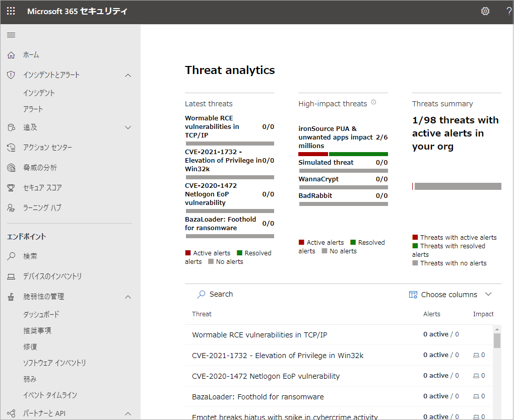Click the ラーニング ハブ person icon

(x=11, y=207)
